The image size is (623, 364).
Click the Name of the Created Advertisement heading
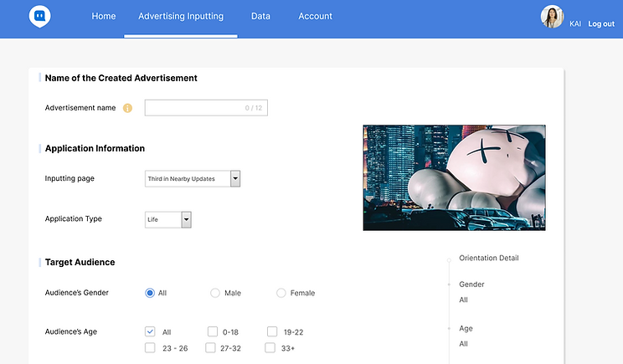(121, 78)
